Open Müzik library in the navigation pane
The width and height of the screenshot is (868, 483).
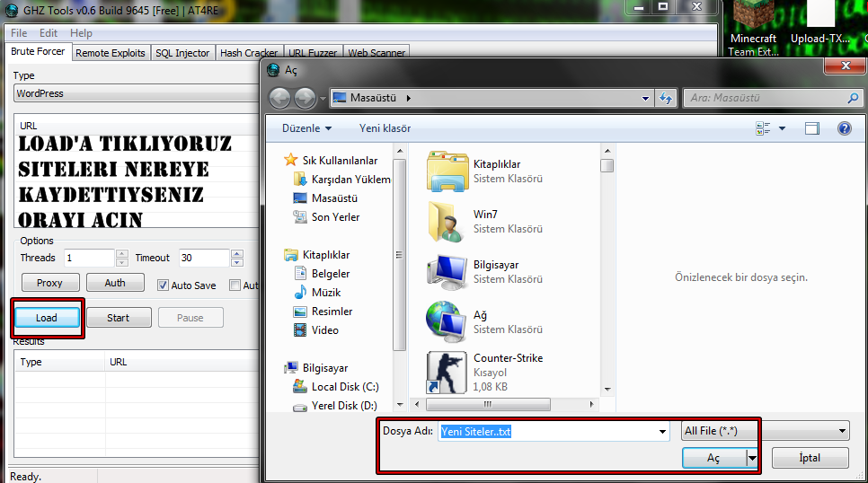tap(326, 293)
